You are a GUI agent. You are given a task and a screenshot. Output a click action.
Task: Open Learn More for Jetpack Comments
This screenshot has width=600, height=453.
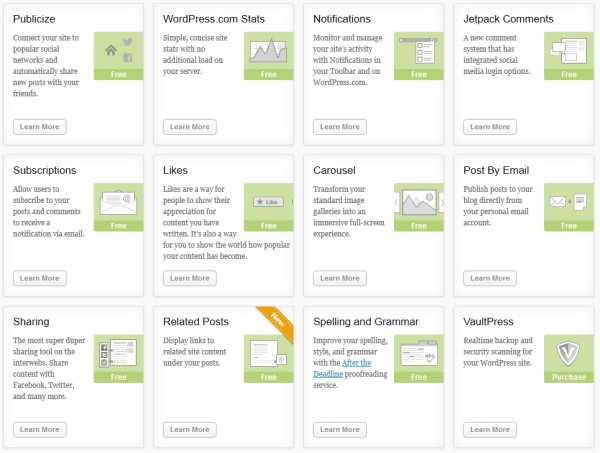coord(490,127)
